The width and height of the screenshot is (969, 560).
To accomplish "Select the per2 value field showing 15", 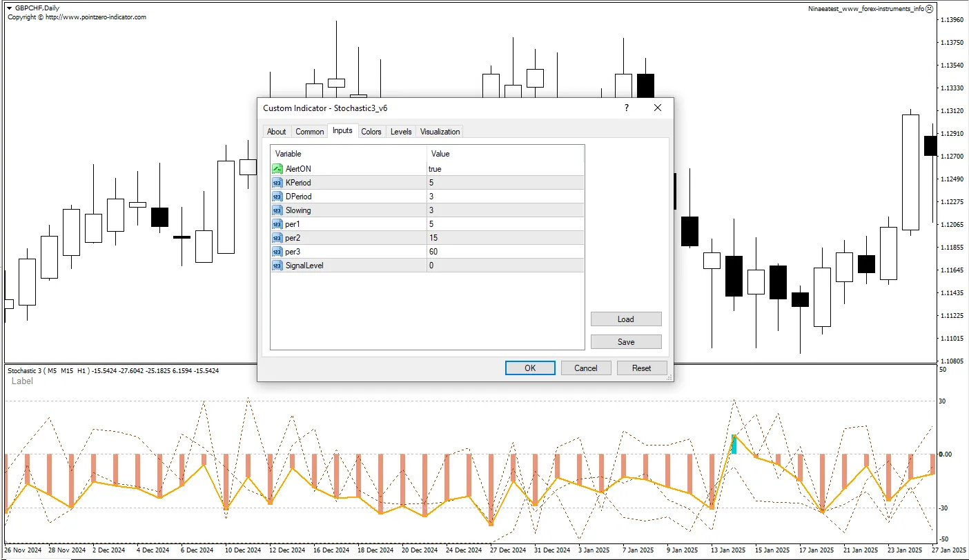I will [505, 238].
